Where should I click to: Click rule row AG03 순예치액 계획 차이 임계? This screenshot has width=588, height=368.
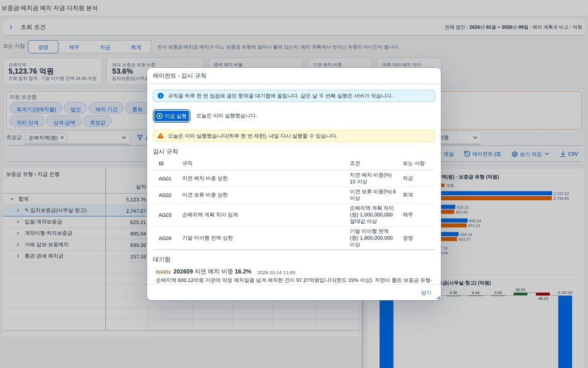294,215
